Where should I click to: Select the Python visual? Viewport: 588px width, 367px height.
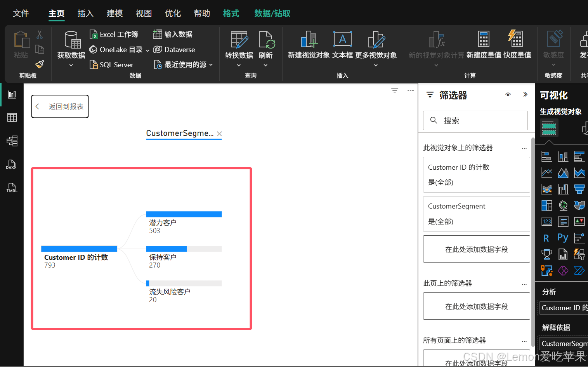[563, 238]
